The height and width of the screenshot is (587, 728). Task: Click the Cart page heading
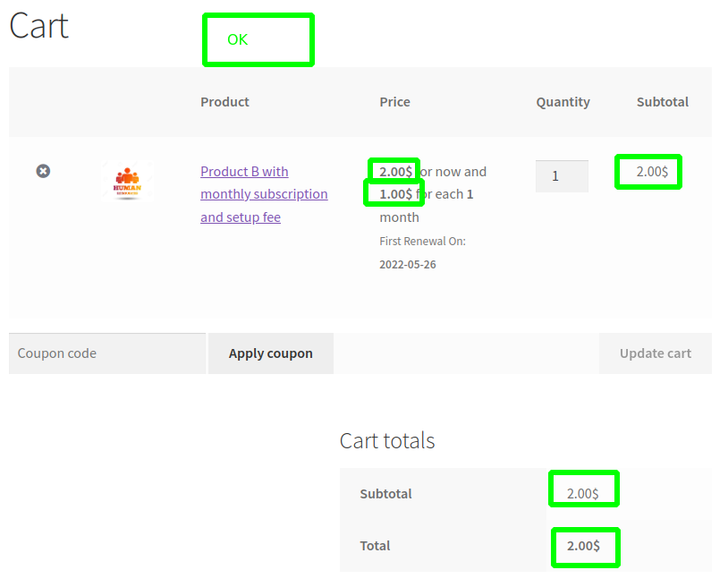click(x=39, y=26)
